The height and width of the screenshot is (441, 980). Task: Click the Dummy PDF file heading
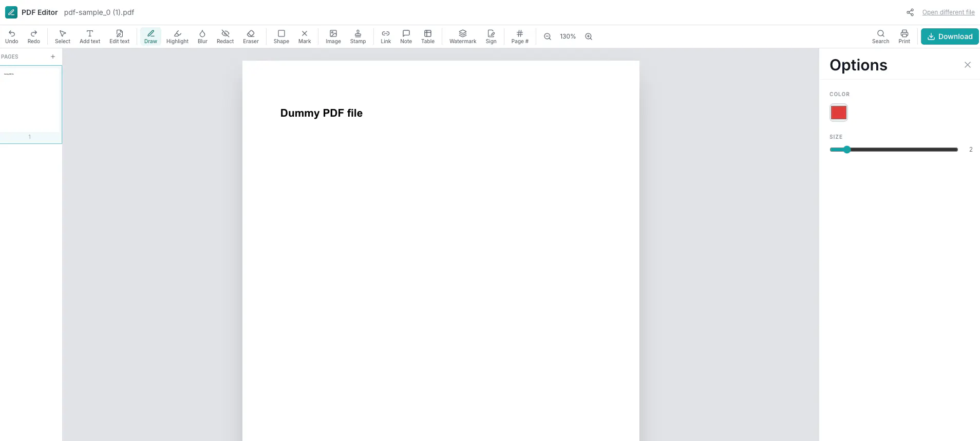pos(322,113)
